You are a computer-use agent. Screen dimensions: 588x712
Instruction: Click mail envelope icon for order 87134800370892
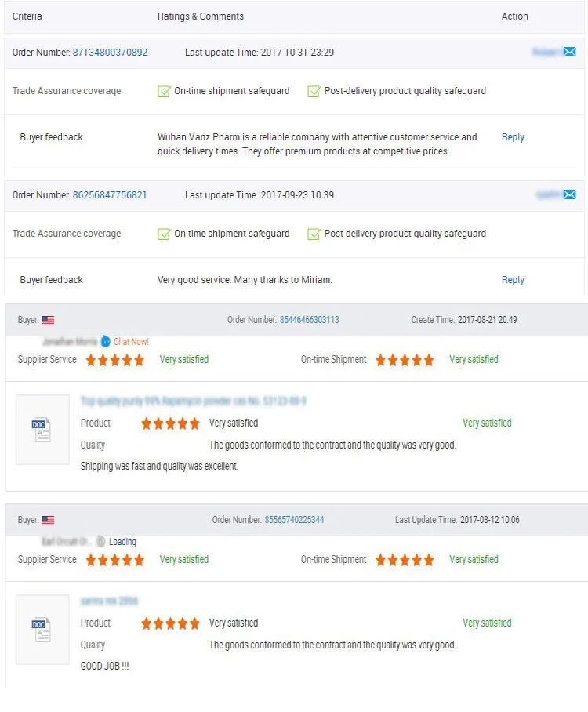click(x=570, y=52)
